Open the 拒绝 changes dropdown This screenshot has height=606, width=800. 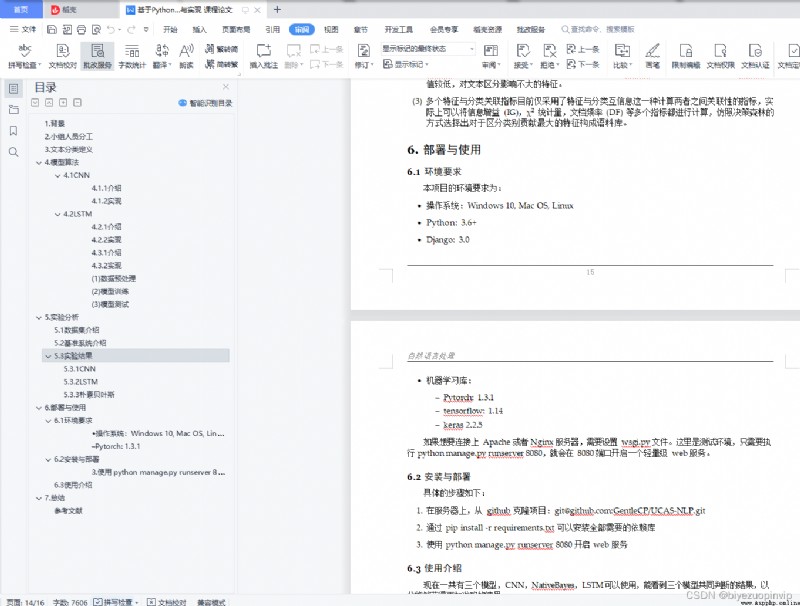(549, 56)
